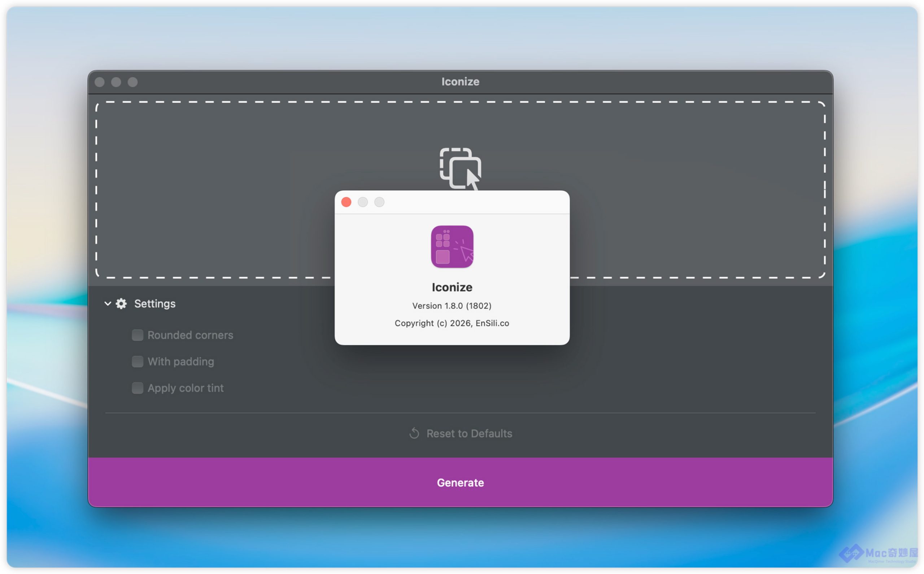Image resolution: width=924 pixels, height=574 pixels.
Task: Click the main window's gray close button
Action: pos(100,82)
